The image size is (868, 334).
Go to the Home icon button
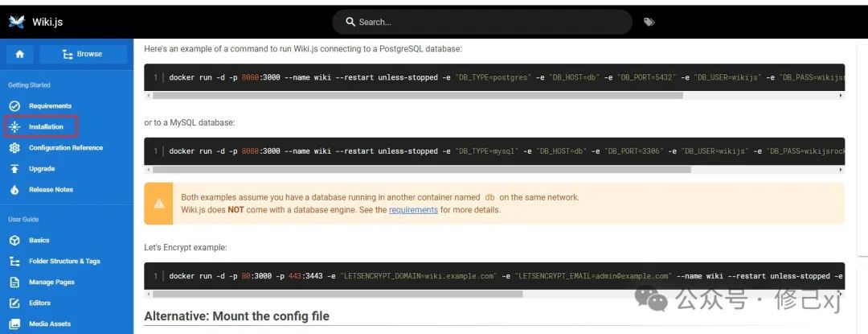[x=20, y=54]
